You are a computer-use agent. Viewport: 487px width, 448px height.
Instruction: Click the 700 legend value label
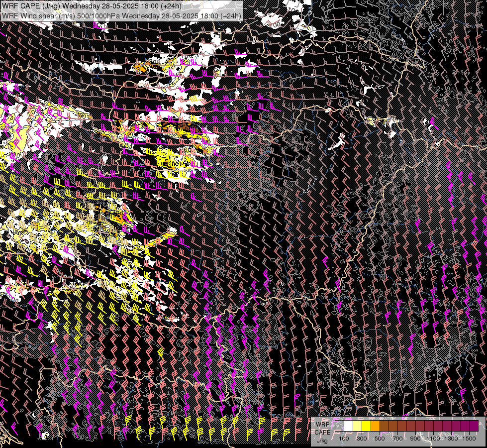(x=397, y=439)
